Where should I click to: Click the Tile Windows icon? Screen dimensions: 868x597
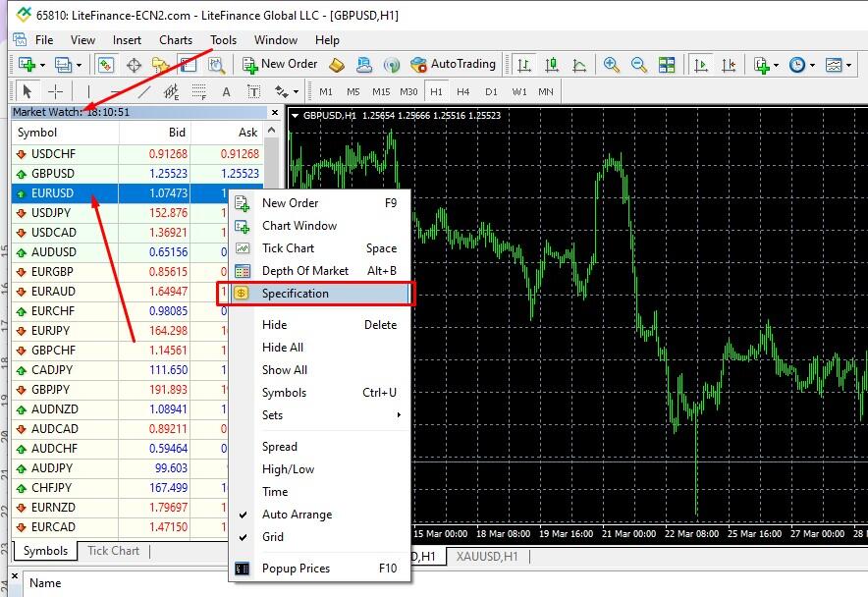pos(668,63)
